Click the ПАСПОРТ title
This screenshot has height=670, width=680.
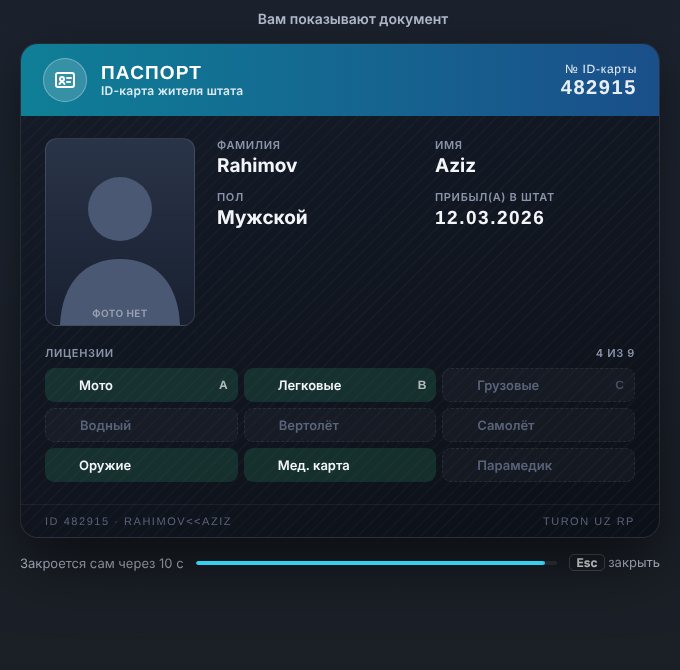151,72
